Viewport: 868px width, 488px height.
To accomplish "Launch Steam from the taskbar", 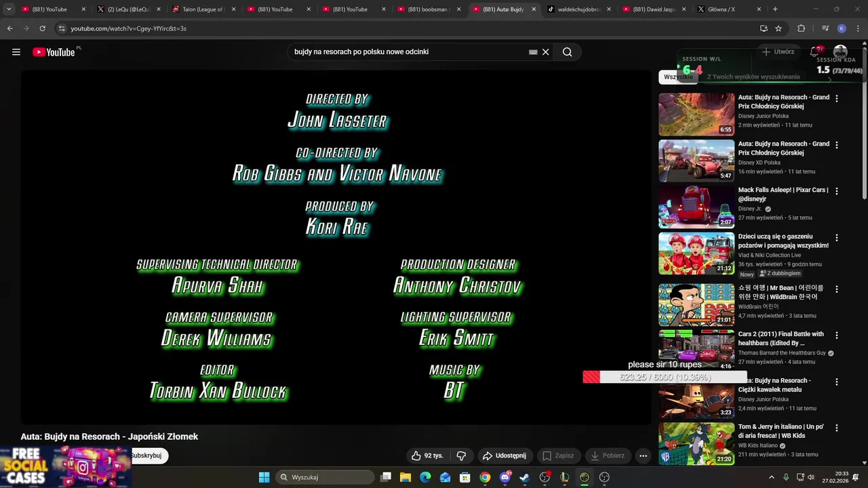I will click(x=524, y=477).
